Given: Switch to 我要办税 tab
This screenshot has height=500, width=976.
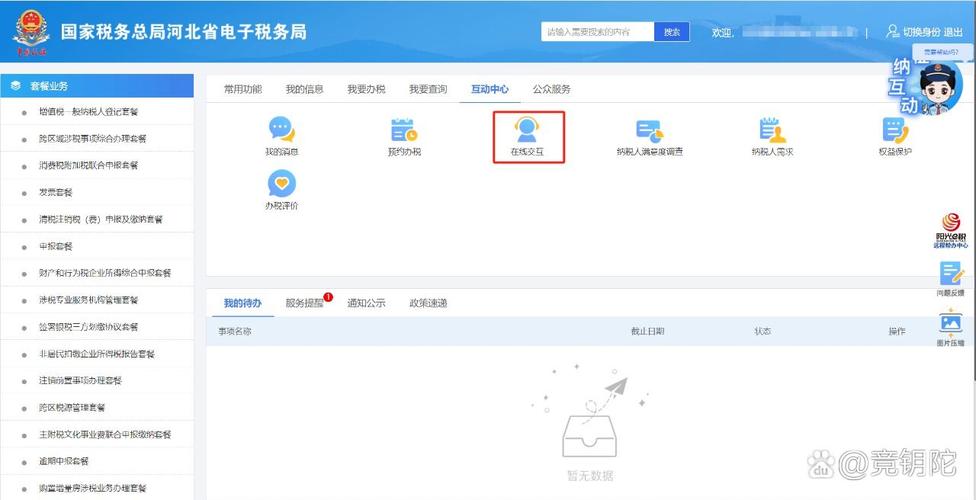Looking at the screenshot, I should (x=366, y=89).
